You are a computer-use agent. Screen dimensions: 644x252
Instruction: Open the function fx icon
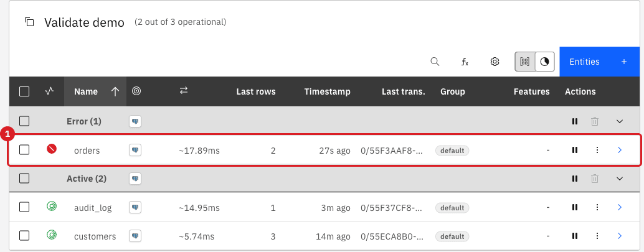pyautogui.click(x=465, y=62)
